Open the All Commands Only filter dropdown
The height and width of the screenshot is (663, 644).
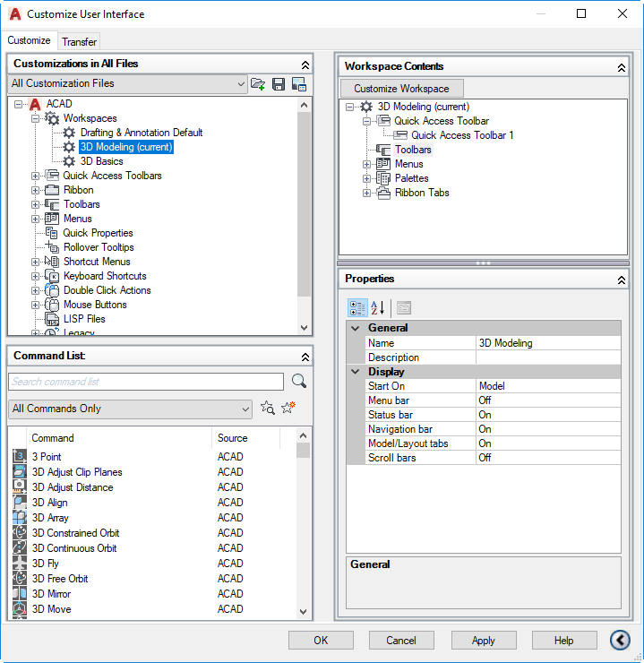pyautogui.click(x=130, y=409)
